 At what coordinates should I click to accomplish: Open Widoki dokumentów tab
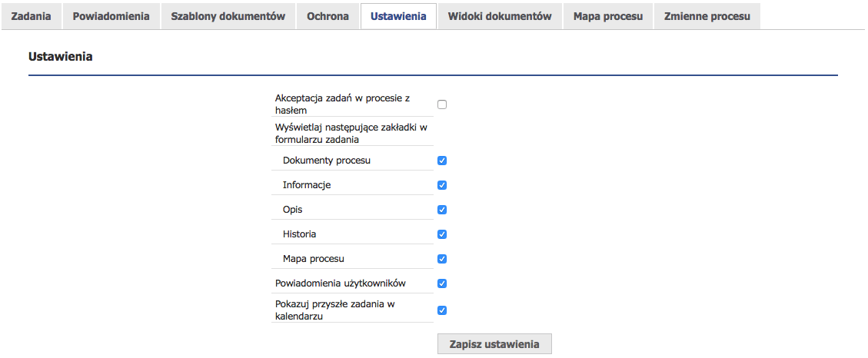[500, 17]
